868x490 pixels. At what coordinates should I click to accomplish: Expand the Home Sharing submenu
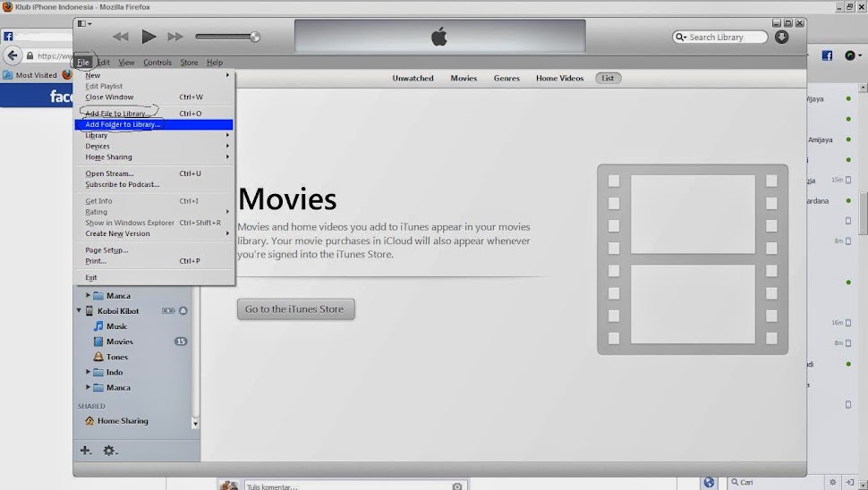pyautogui.click(x=154, y=157)
